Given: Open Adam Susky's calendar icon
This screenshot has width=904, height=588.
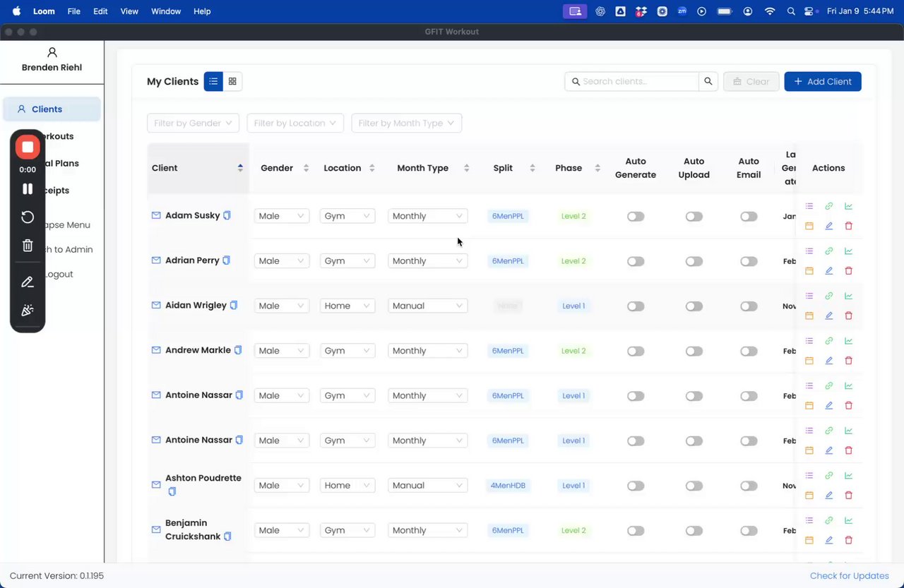Looking at the screenshot, I should coord(809,226).
